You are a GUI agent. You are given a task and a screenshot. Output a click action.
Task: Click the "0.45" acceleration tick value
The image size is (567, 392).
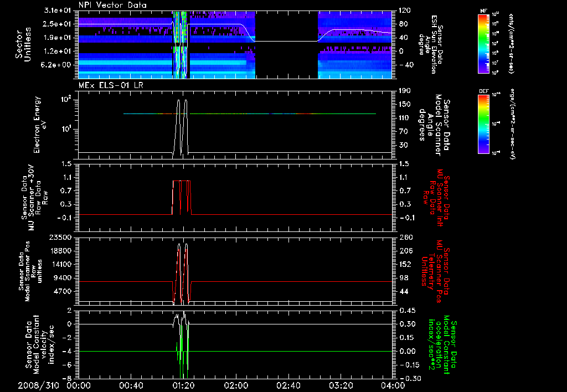(x=407, y=311)
